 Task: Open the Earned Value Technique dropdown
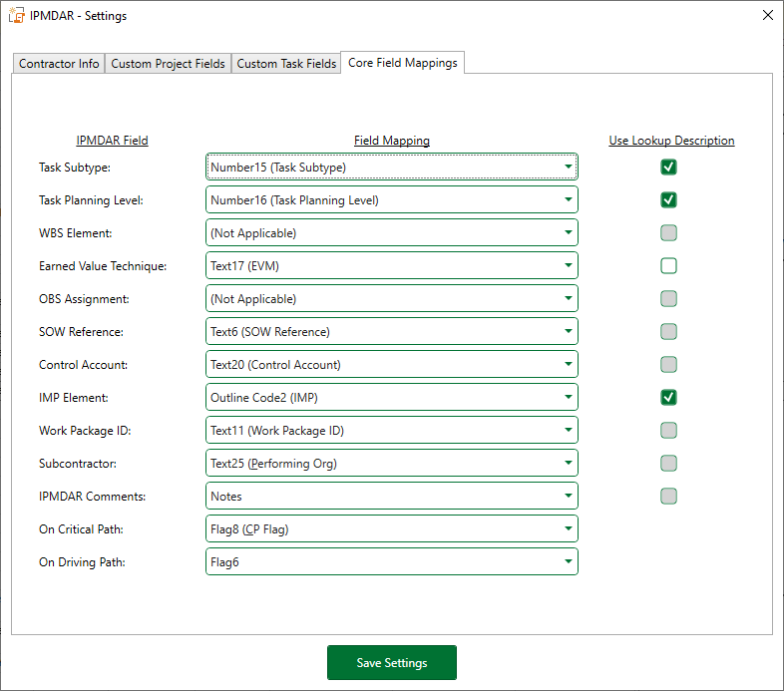click(391, 266)
